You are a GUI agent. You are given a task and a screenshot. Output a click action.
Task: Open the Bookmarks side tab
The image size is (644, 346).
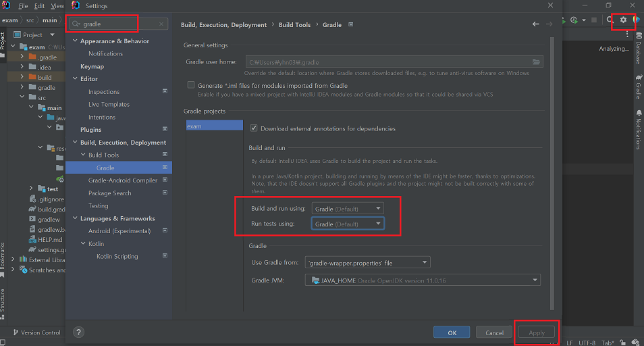[3, 259]
